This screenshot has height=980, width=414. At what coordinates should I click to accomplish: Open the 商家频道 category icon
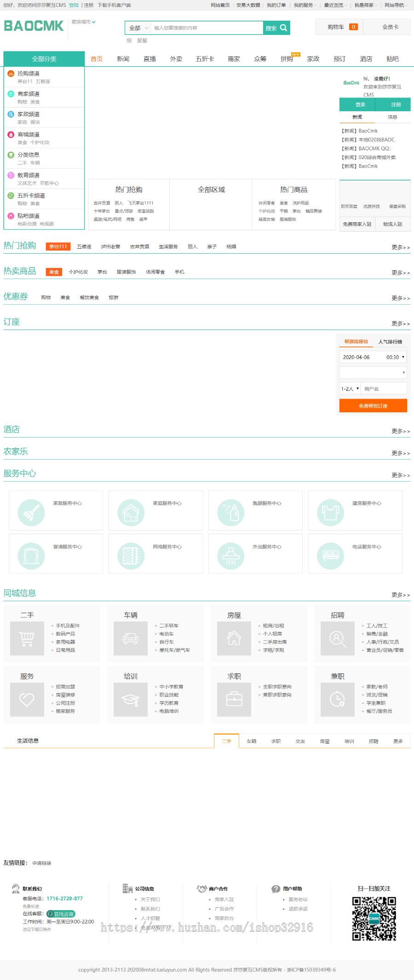click(x=11, y=94)
